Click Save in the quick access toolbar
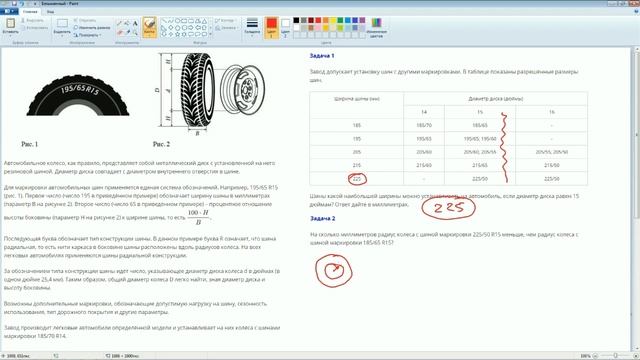640x360 pixels. 14,3
